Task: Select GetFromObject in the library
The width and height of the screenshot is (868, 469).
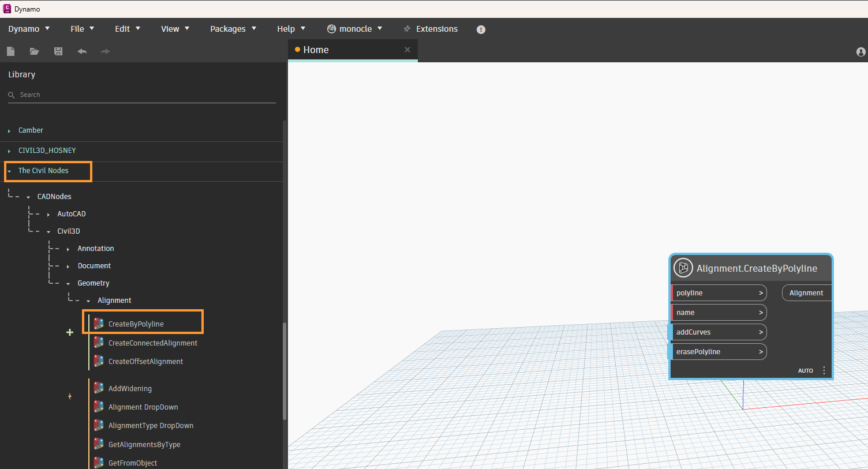Action: [x=133, y=463]
